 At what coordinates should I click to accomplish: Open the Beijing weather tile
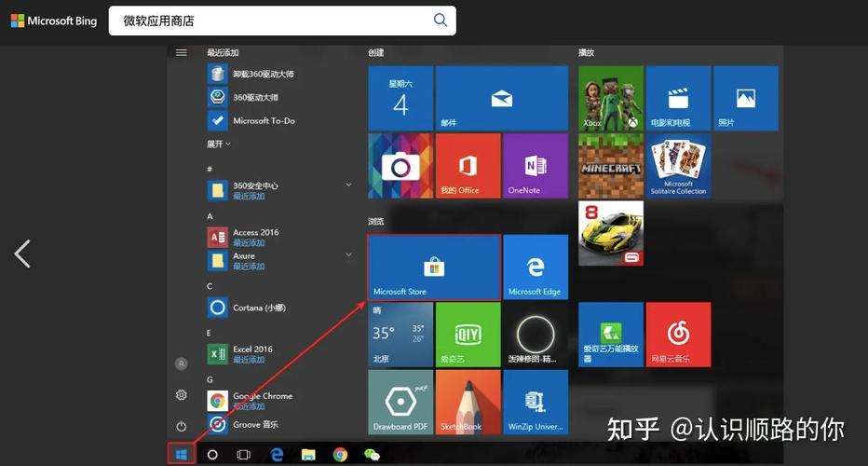400,335
